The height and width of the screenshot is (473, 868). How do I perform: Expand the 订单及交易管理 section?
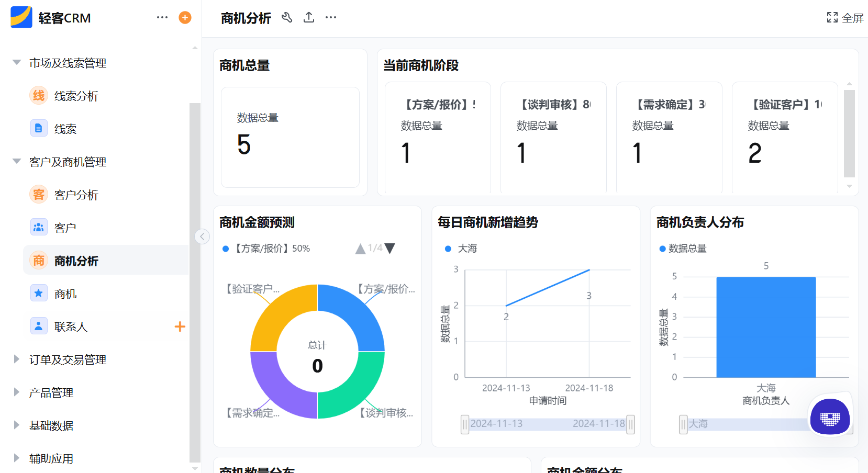point(68,359)
